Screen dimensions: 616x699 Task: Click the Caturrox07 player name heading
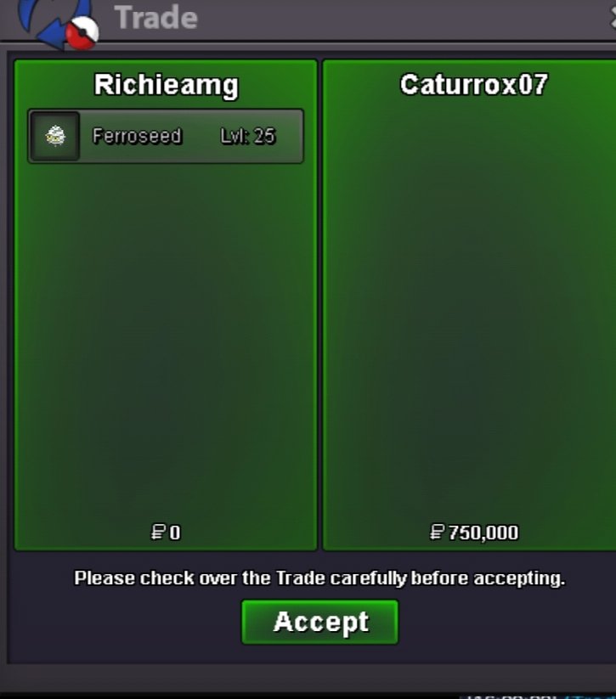[x=474, y=84]
